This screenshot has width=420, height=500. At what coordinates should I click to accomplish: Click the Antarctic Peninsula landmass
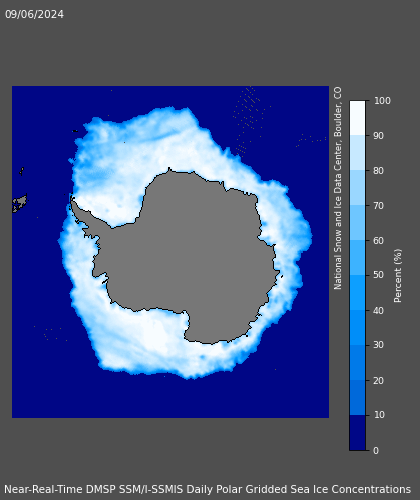(87, 220)
